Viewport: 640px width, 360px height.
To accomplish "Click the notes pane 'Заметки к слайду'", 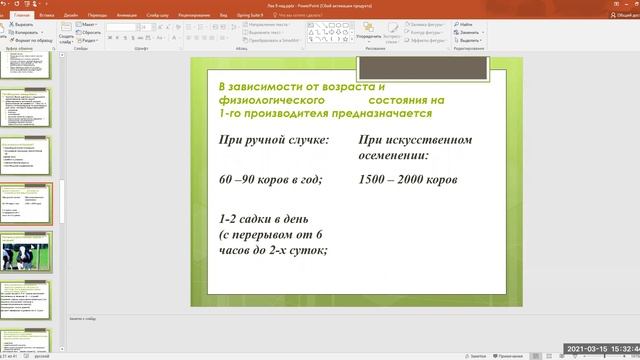I will [x=83, y=318].
